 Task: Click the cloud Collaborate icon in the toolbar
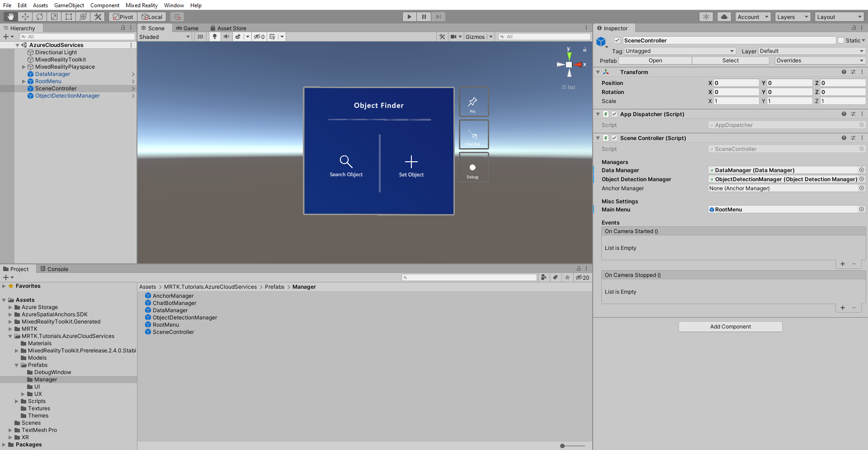tap(724, 17)
